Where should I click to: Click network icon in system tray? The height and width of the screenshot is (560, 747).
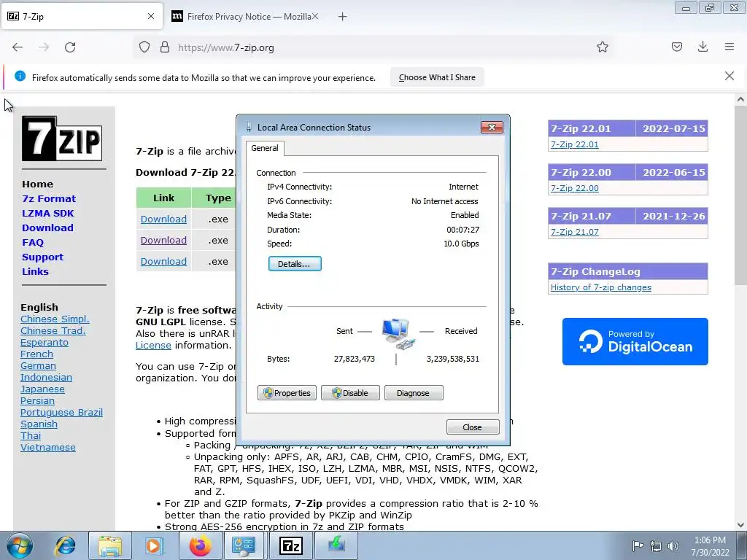pos(656,546)
